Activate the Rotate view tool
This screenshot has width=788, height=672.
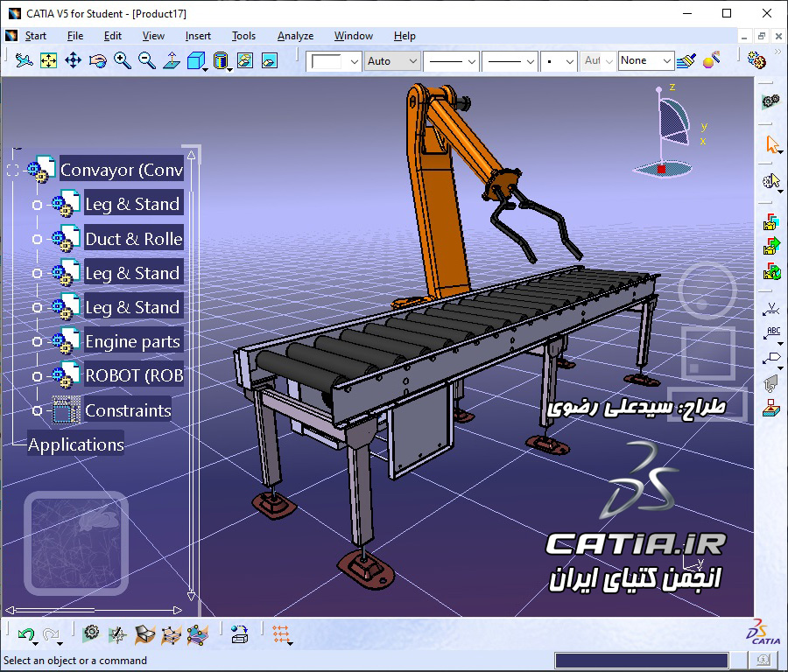[99, 61]
